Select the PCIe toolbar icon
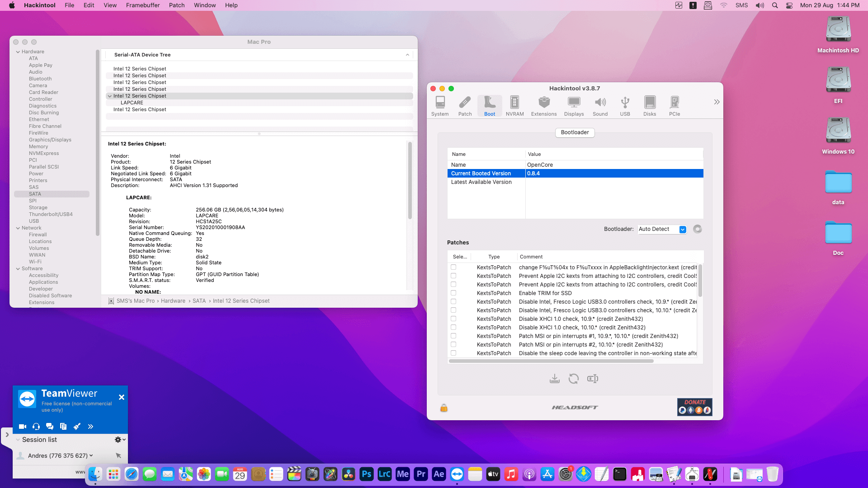The width and height of the screenshot is (868, 488). point(674,106)
